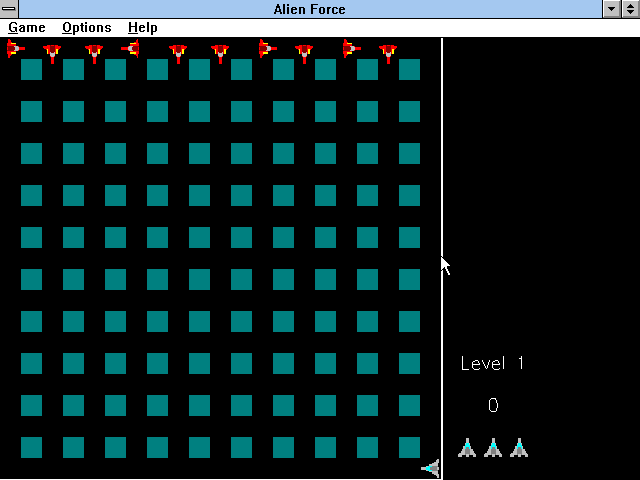Click the top-left teal block in the grid
This screenshot has width=640, height=480.
(x=32, y=69)
